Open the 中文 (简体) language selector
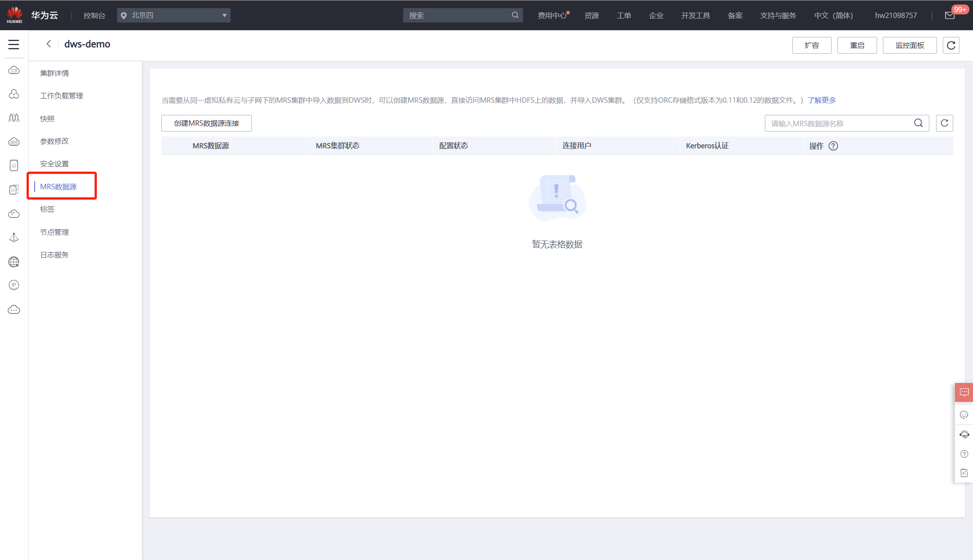The width and height of the screenshot is (973, 560). coord(833,15)
